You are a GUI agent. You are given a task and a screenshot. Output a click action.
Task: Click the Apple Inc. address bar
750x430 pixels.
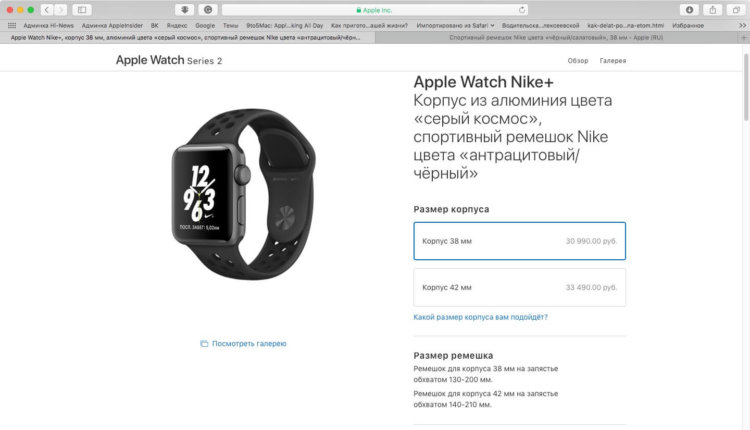click(375, 10)
